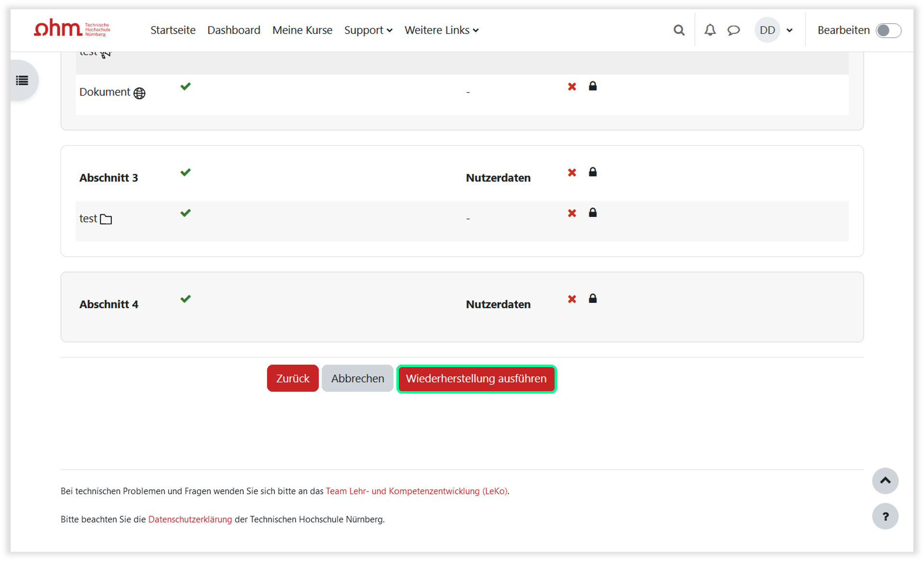Toggle the Bearbeiten edit mode switch

[888, 30]
